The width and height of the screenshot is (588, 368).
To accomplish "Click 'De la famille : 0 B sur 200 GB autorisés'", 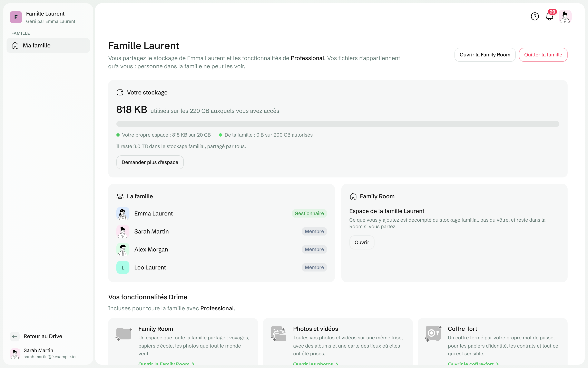I will point(268,135).
